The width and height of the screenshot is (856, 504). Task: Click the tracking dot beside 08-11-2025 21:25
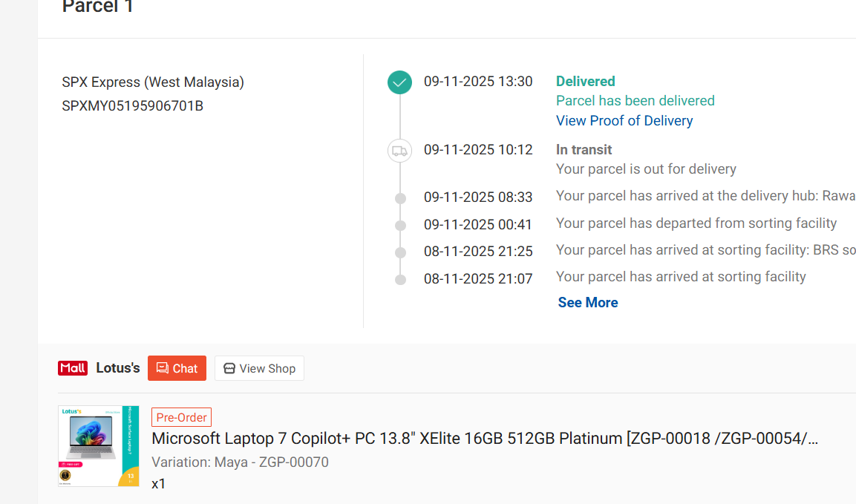[x=399, y=252]
